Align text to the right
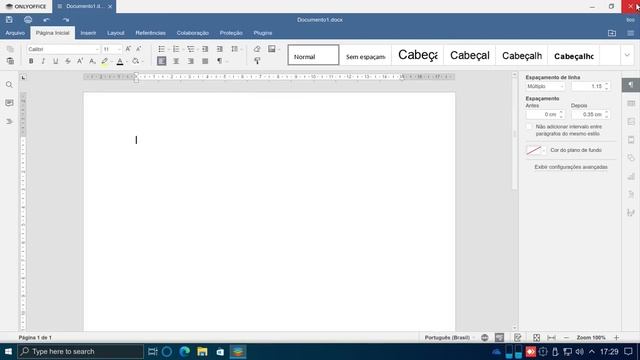Viewport: 640px width, 360px height. coord(191,61)
